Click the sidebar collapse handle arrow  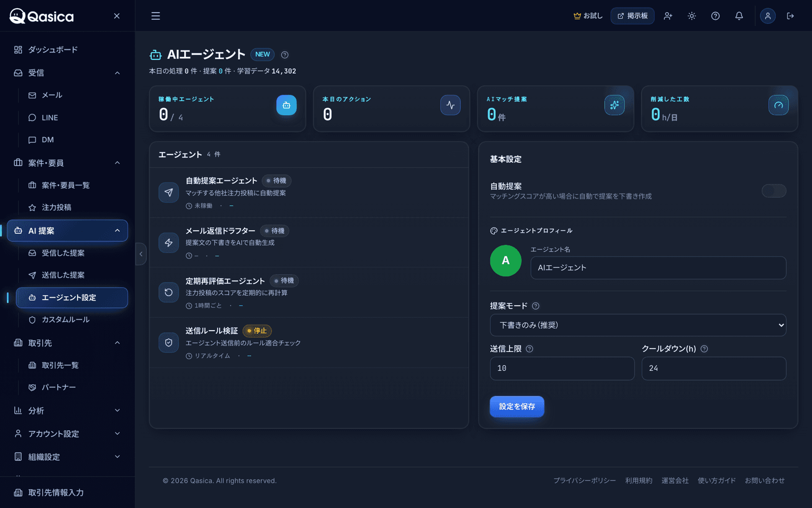(141, 254)
